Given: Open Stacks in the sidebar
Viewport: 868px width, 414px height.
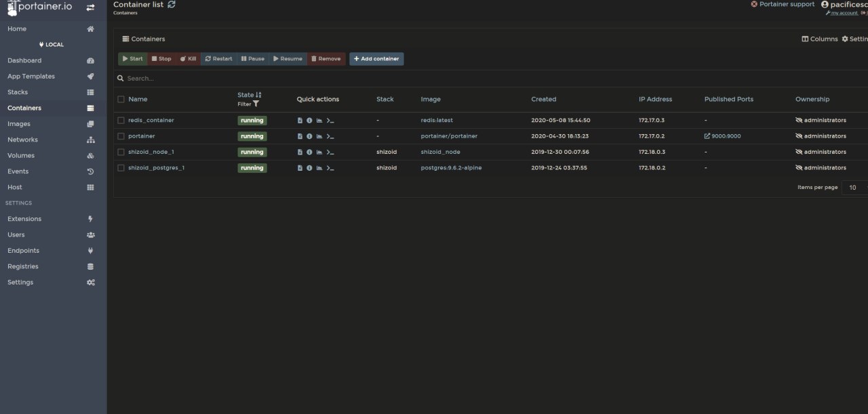Looking at the screenshot, I should coord(53,92).
